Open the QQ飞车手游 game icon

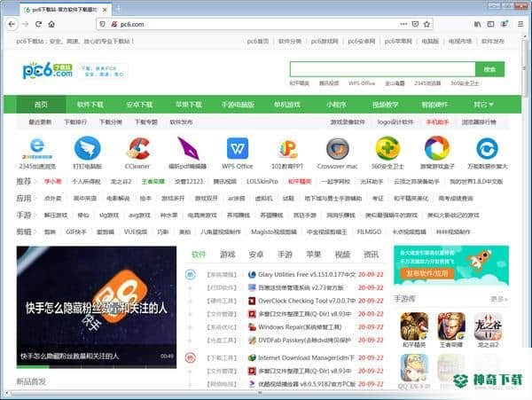(x=414, y=368)
